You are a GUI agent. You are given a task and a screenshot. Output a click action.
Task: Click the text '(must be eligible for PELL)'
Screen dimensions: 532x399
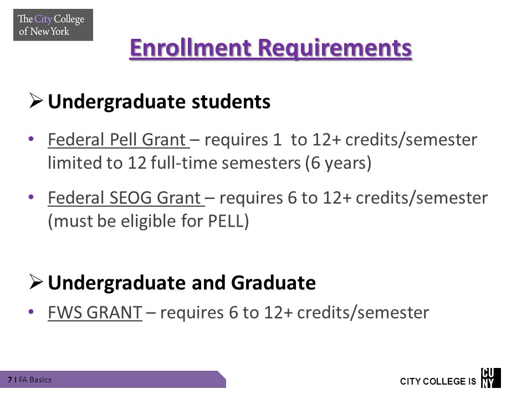click(149, 221)
